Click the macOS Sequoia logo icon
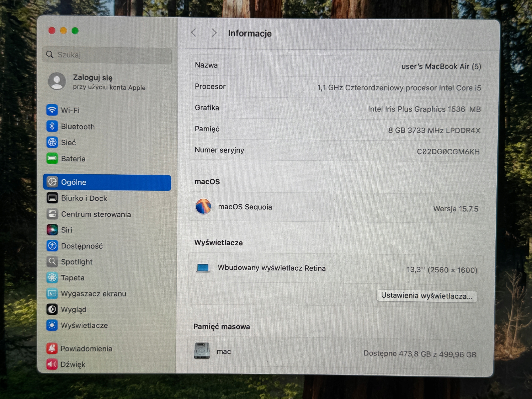The height and width of the screenshot is (399, 532). (203, 206)
